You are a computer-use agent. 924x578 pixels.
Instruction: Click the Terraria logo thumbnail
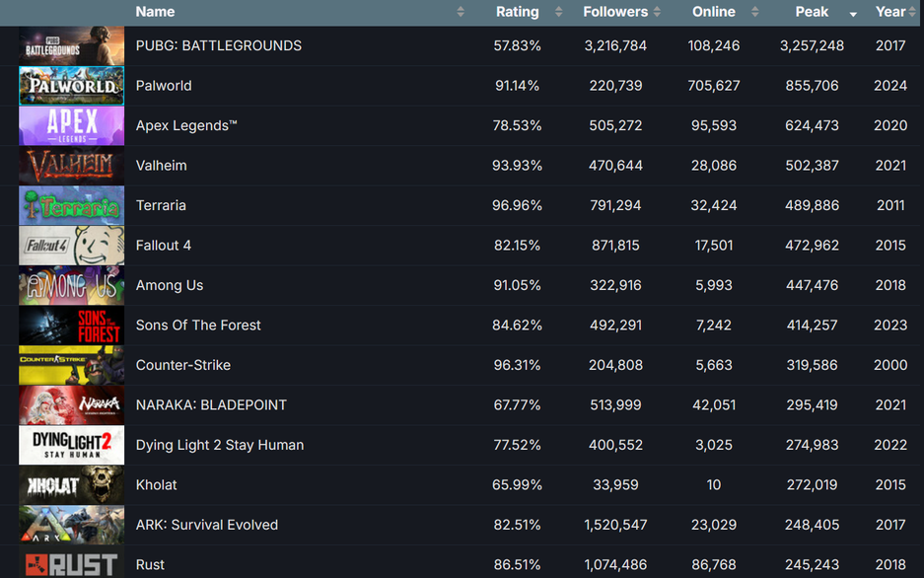(71, 206)
